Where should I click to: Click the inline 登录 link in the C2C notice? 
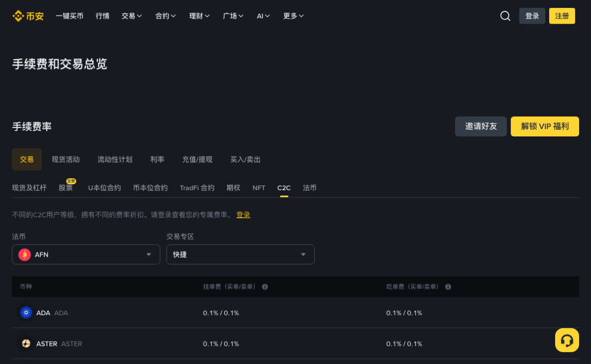pyautogui.click(x=243, y=215)
